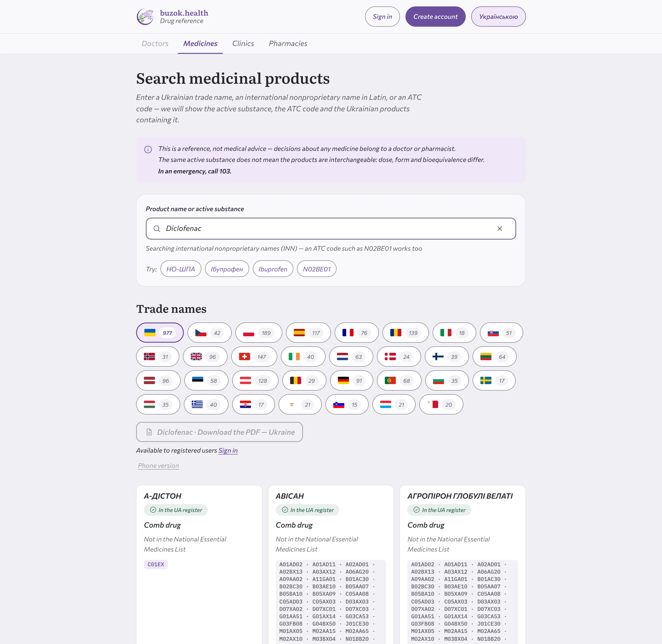The image size is (662, 644).
Task: Select the Greece flag chip with 40
Action: pos(206,405)
